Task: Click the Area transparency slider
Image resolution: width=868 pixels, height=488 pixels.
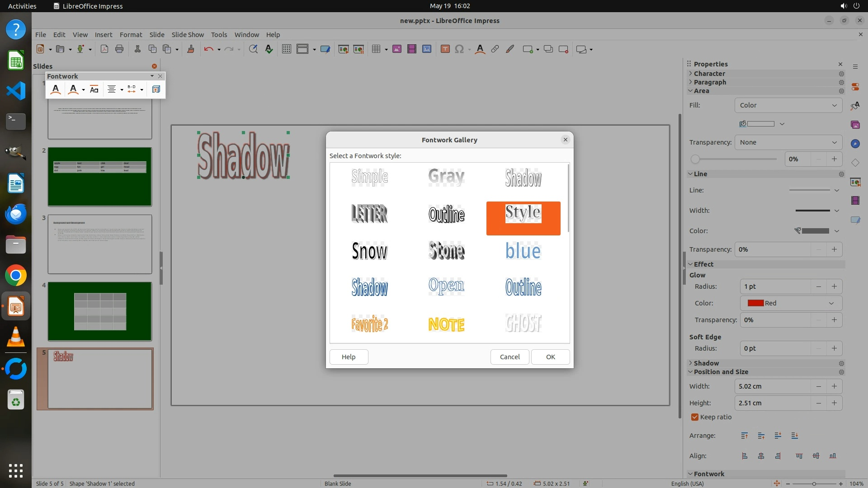Action: (x=734, y=159)
